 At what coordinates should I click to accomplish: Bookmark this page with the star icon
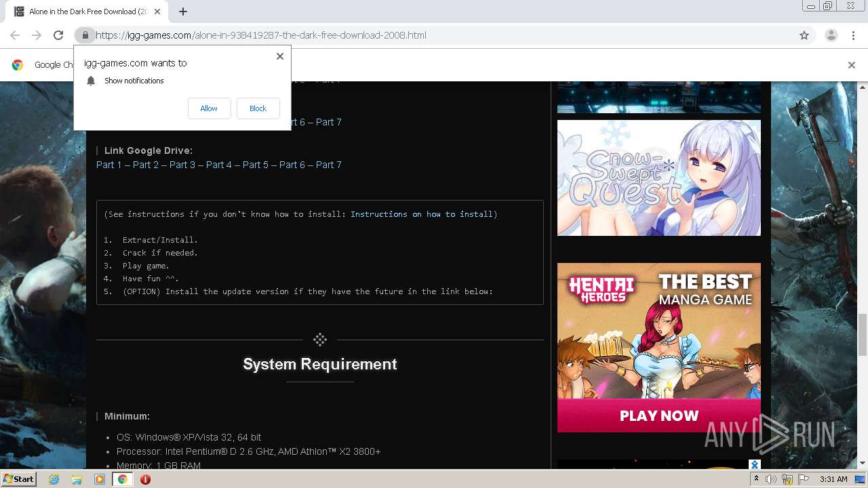point(804,35)
